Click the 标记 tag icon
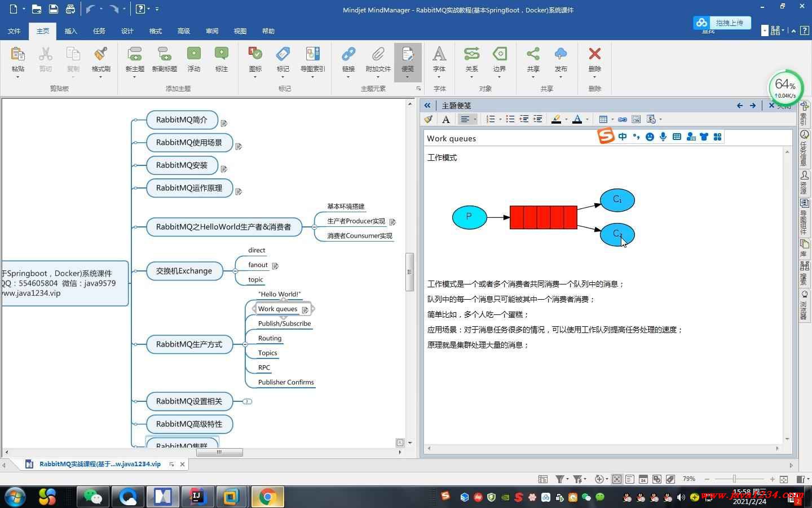 click(283, 54)
